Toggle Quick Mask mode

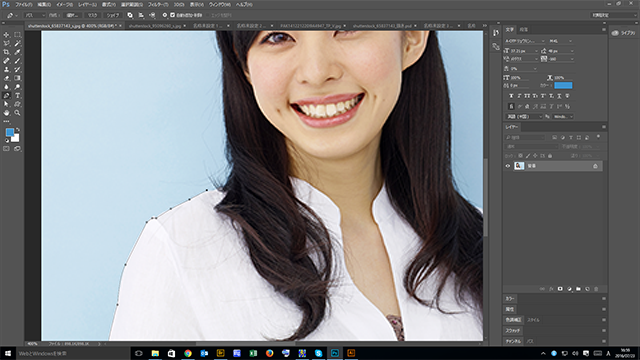pyautogui.click(x=6, y=149)
